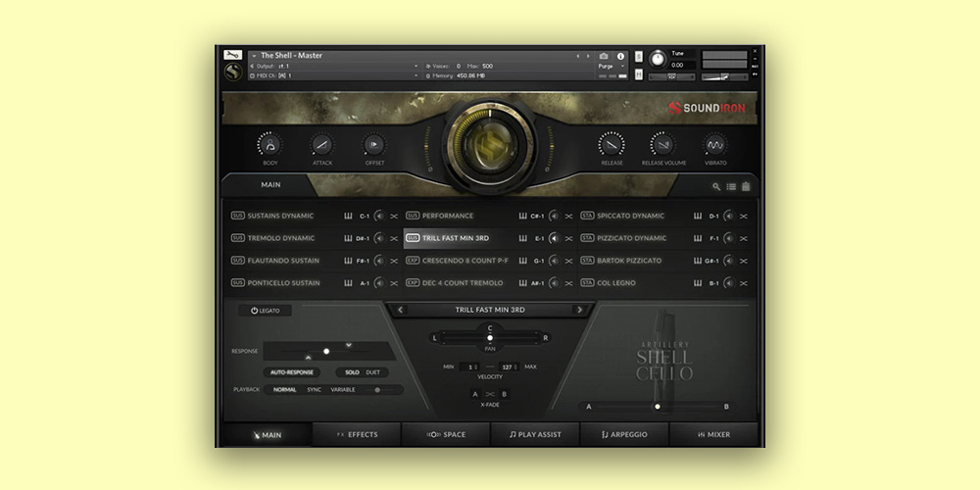This screenshot has height=490, width=980.
Task: Enable Auto-Response mode
Action: (292, 372)
